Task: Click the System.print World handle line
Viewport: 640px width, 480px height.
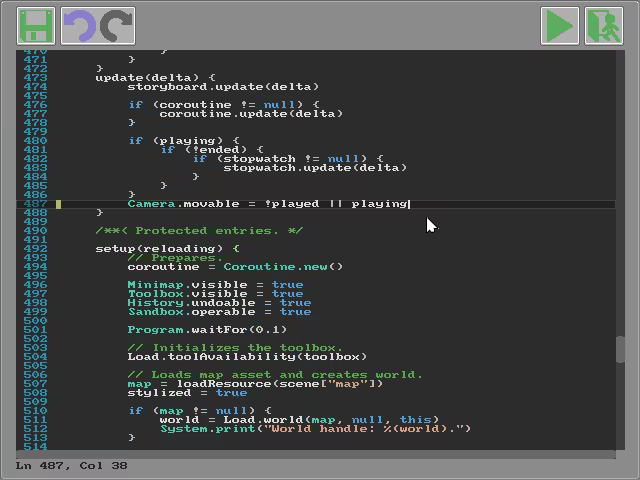Action: click(x=315, y=429)
